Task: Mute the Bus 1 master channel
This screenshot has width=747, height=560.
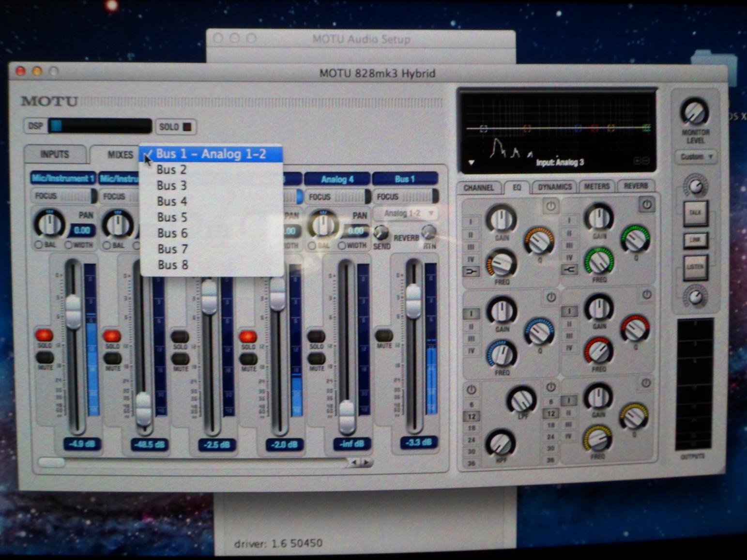Action: [384, 335]
